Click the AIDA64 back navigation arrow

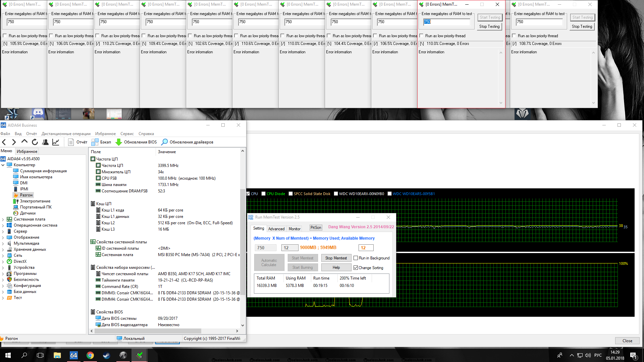pos(4,142)
